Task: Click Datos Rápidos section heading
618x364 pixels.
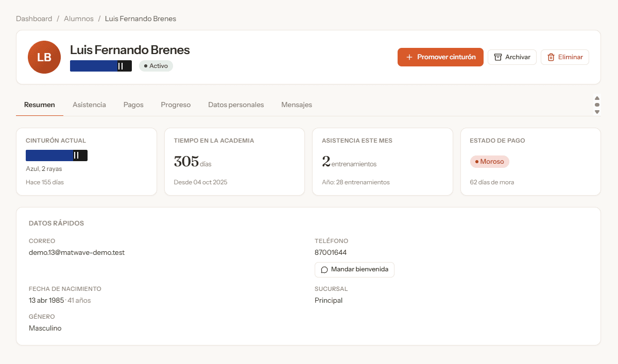Action: coord(57,223)
